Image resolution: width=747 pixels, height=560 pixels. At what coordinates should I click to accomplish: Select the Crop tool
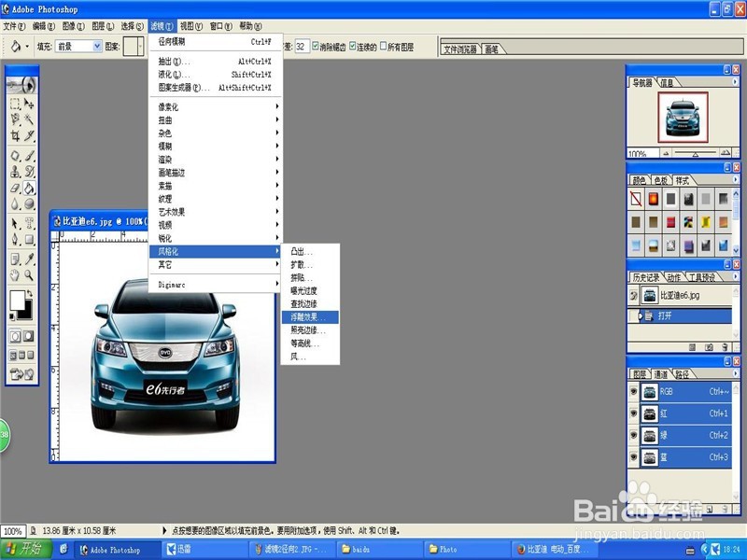[15, 135]
